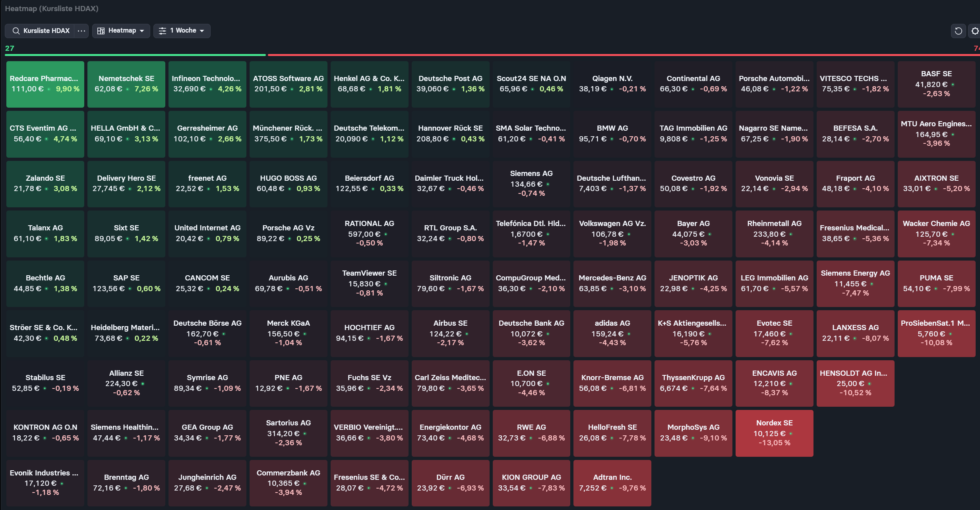Click the green gainers bar labeled 27

tap(135, 54)
